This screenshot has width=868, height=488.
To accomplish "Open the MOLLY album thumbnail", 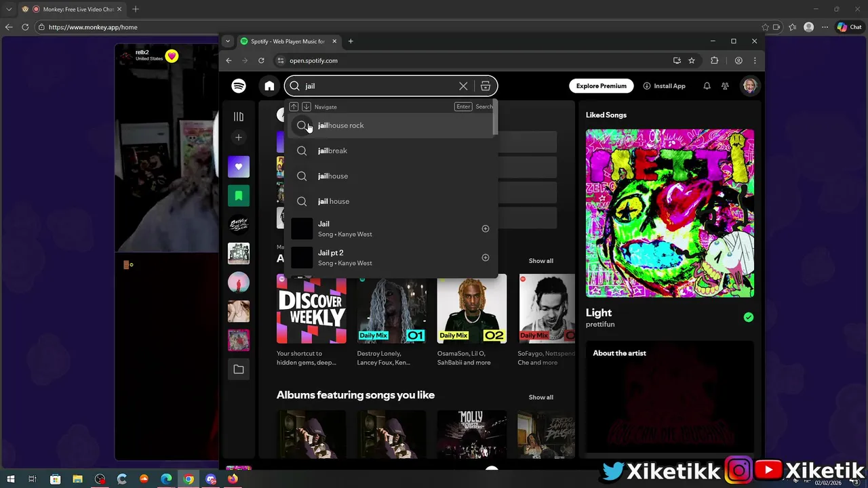I will (471, 434).
